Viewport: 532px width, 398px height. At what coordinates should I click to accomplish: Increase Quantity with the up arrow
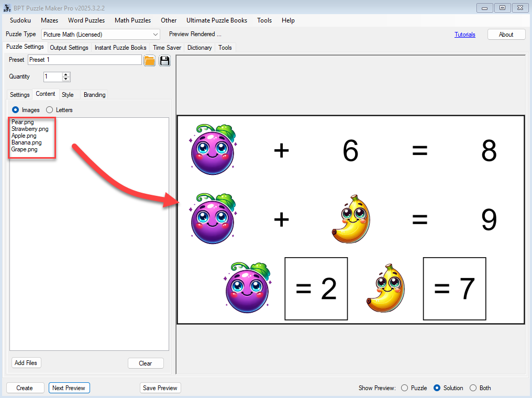coord(66,74)
